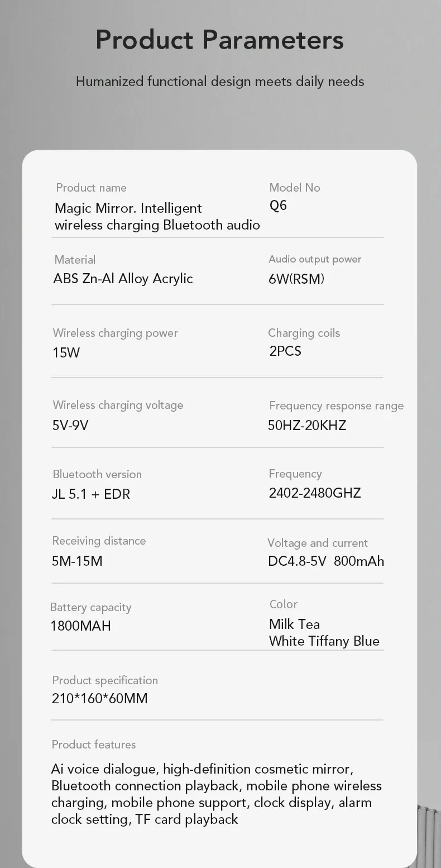Click the 'Humanized functional design' subtitle
The image size is (441, 868).
(x=220, y=82)
